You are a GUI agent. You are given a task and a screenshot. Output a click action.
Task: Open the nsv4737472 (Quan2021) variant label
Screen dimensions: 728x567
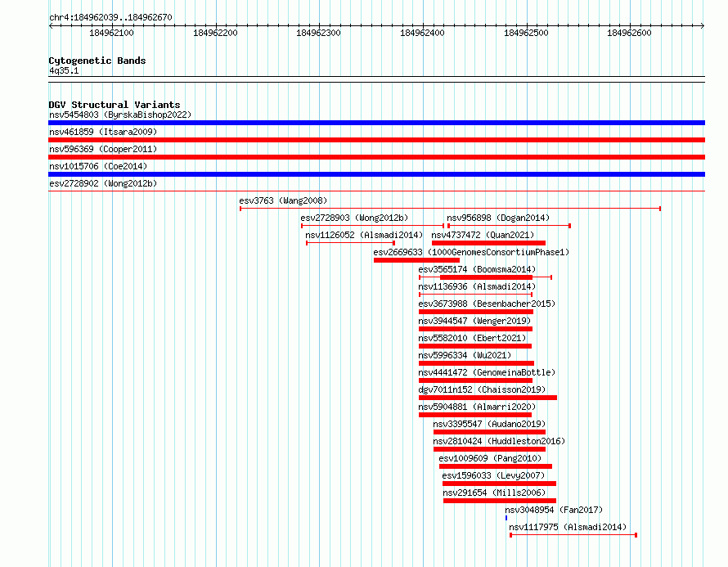tap(483, 235)
